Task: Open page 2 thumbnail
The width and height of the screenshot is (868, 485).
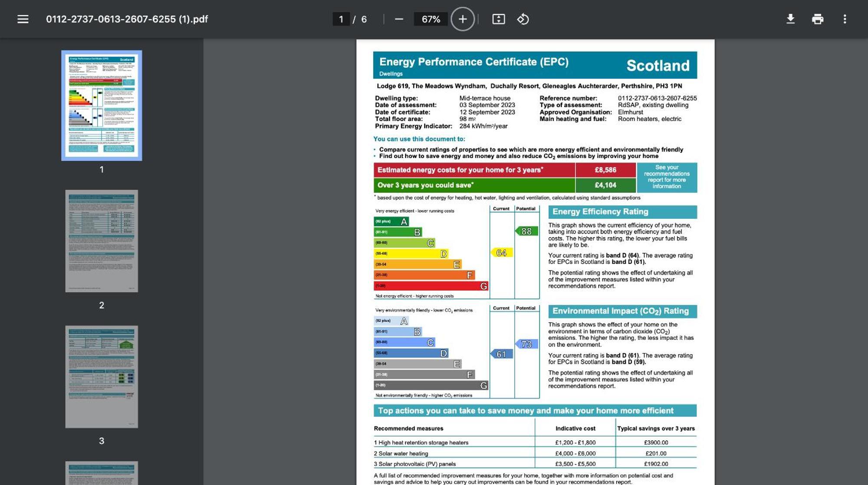Action: tap(102, 241)
